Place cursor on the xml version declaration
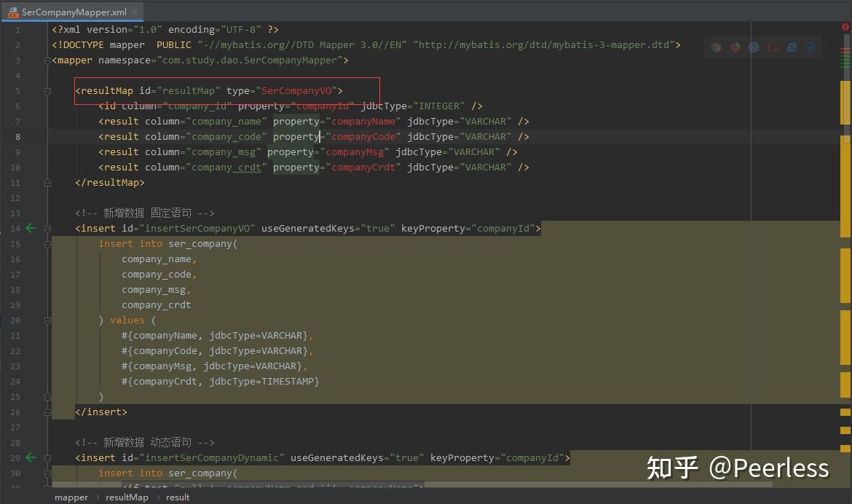Image resolution: width=852 pixels, height=504 pixels. point(165,29)
